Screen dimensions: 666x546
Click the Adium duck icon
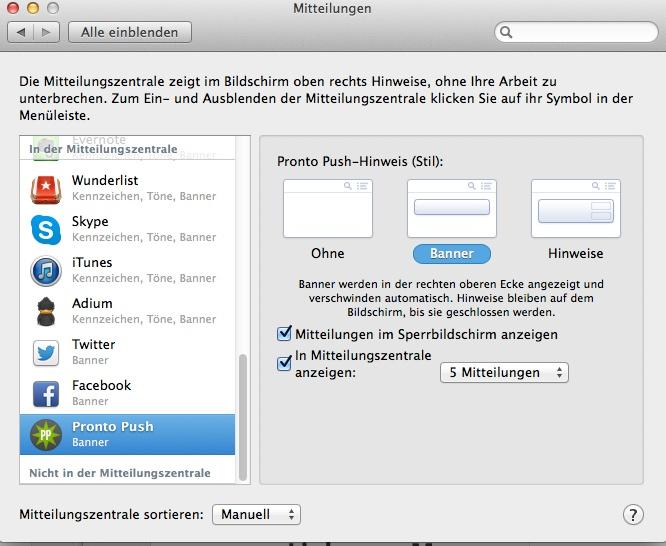point(46,311)
